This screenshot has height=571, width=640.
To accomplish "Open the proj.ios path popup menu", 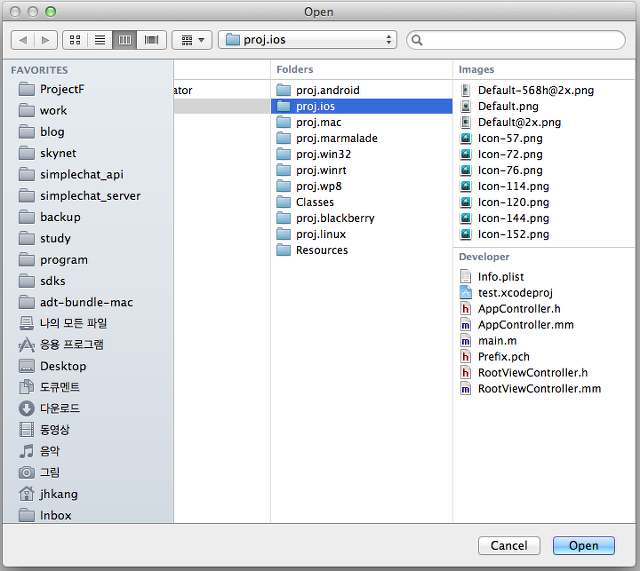I will tap(307, 40).
